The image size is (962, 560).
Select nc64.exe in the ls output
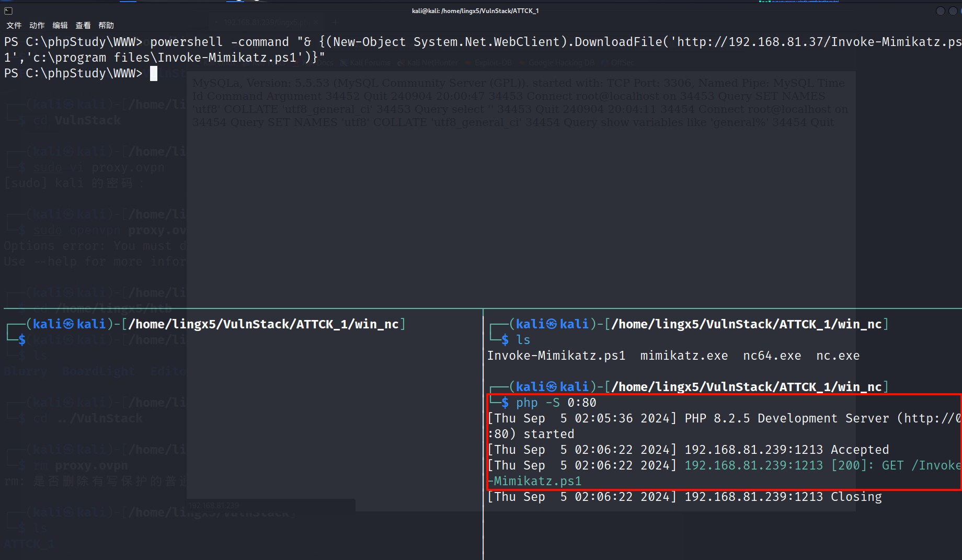772,356
